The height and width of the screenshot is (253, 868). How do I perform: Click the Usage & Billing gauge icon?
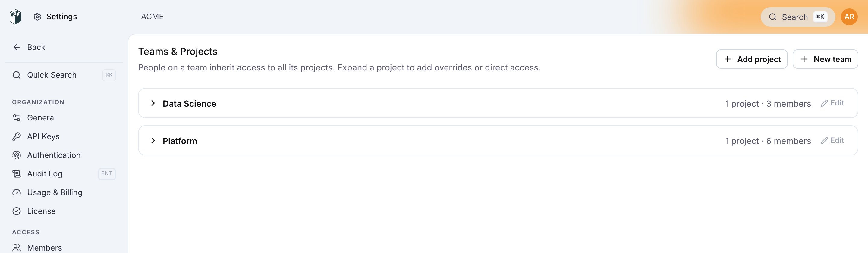17,192
